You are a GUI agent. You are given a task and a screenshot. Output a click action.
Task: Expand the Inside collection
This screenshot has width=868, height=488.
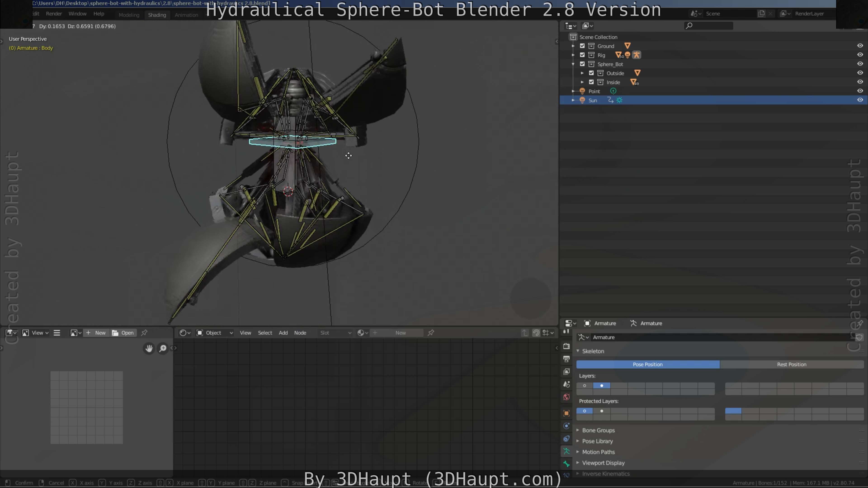pos(582,82)
